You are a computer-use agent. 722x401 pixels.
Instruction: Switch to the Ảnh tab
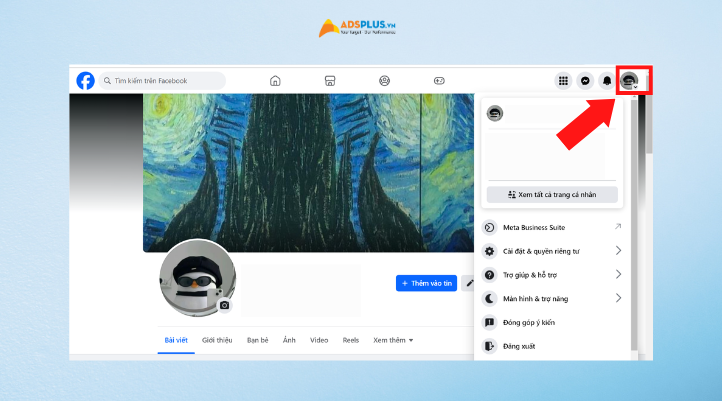click(289, 340)
